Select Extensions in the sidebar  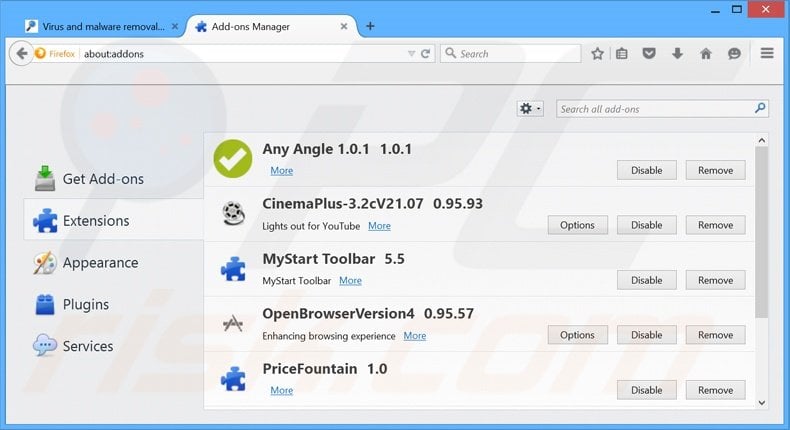pos(113,221)
